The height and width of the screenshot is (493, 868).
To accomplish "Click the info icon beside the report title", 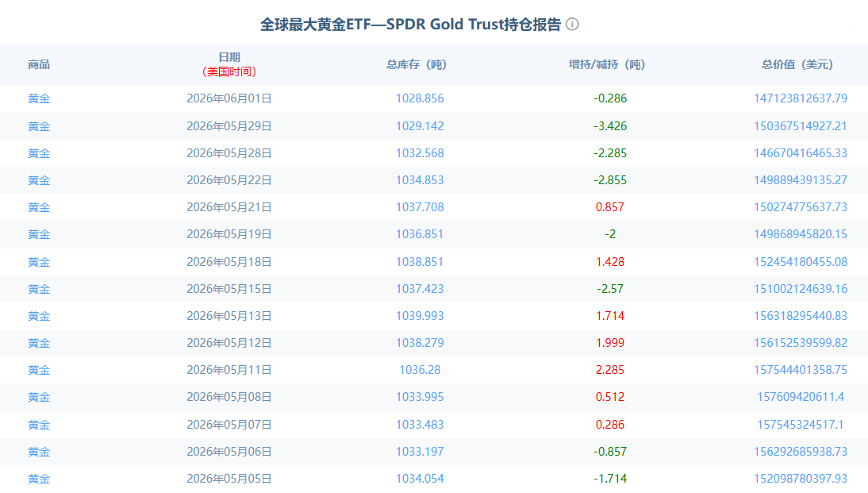I will click(x=572, y=25).
